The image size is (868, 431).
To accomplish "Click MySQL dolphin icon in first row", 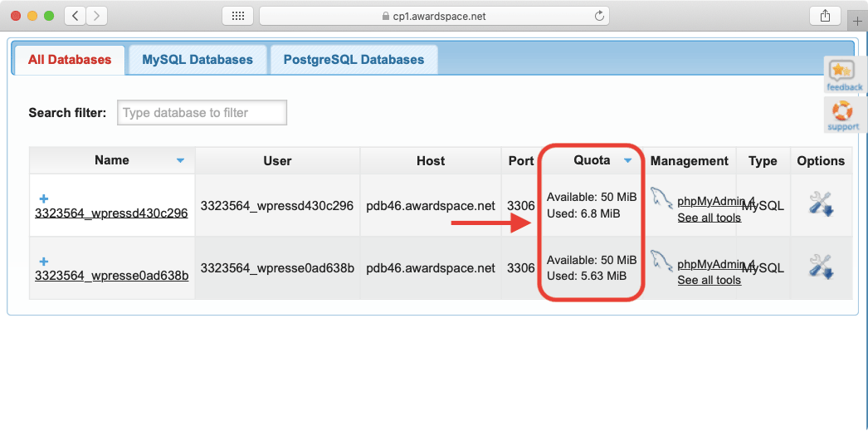I will (x=661, y=198).
